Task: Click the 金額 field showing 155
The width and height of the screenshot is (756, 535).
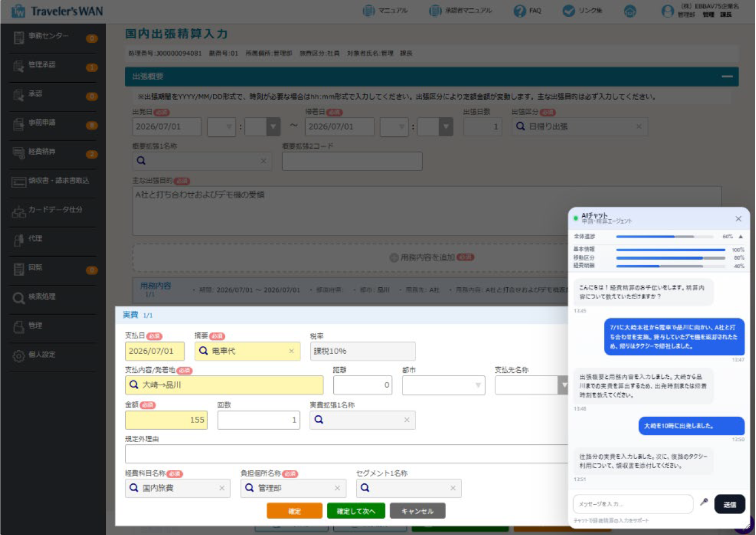Action: tap(166, 420)
